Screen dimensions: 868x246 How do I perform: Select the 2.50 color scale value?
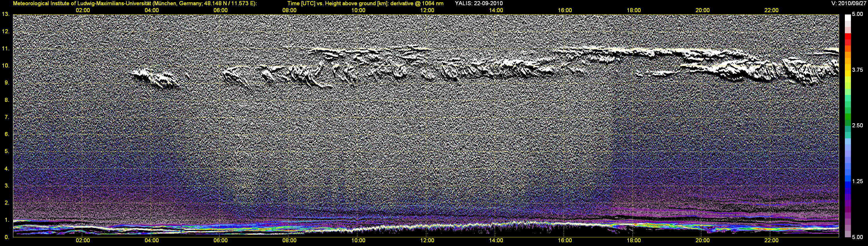coord(858,125)
